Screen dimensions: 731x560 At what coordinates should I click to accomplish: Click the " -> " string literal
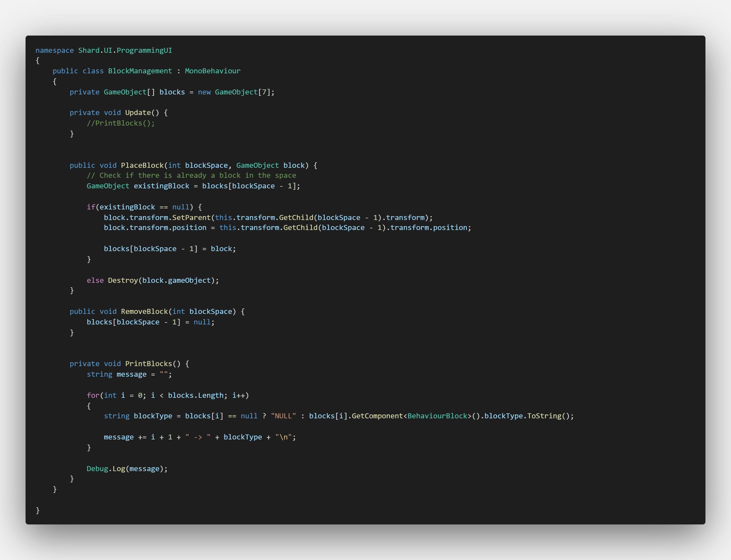coord(198,437)
